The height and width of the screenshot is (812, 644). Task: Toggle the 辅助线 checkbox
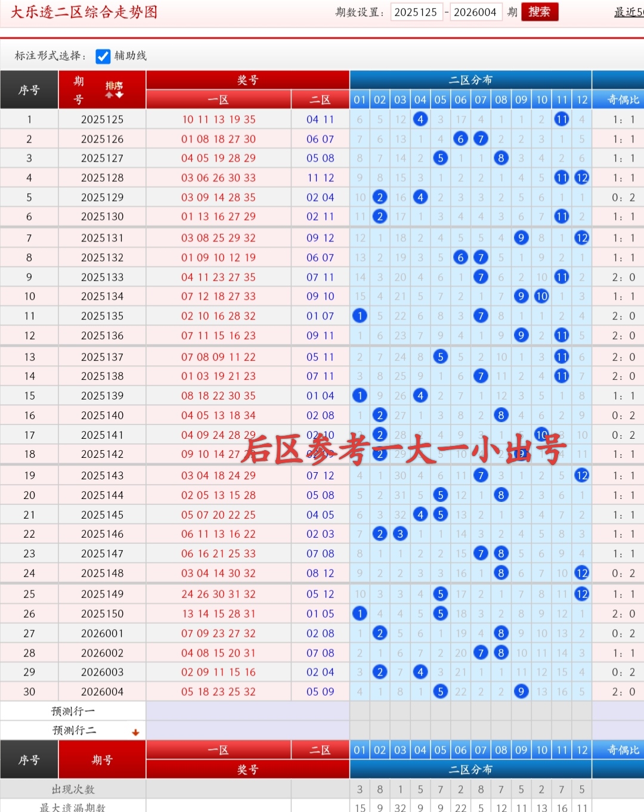[x=103, y=56]
